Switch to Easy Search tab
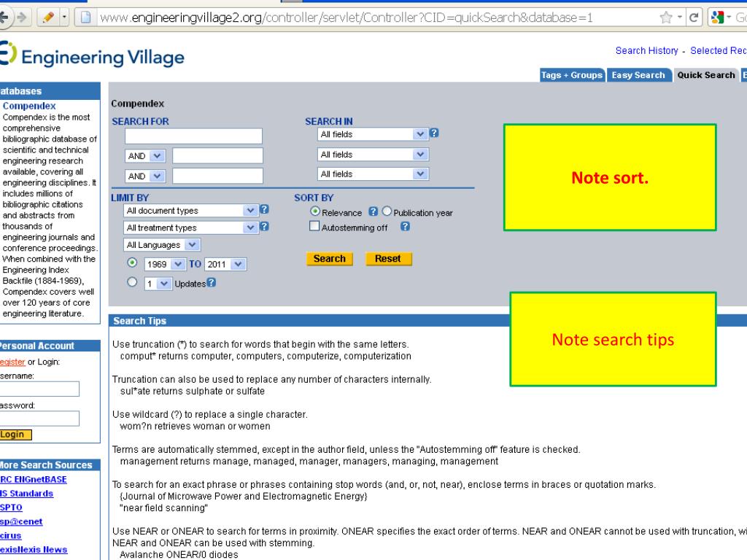The image size is (747, 560). click(638, 75)
